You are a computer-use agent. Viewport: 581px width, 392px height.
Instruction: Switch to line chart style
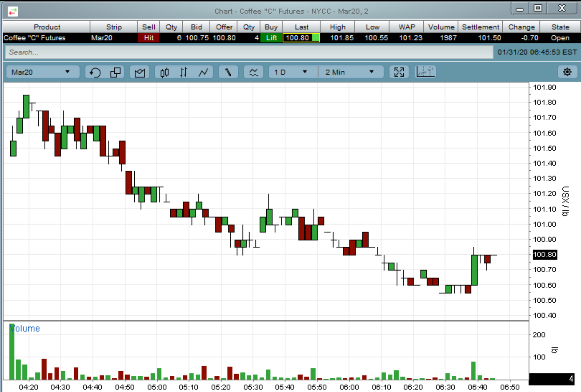pyautogui.click(x=204, y=72)
